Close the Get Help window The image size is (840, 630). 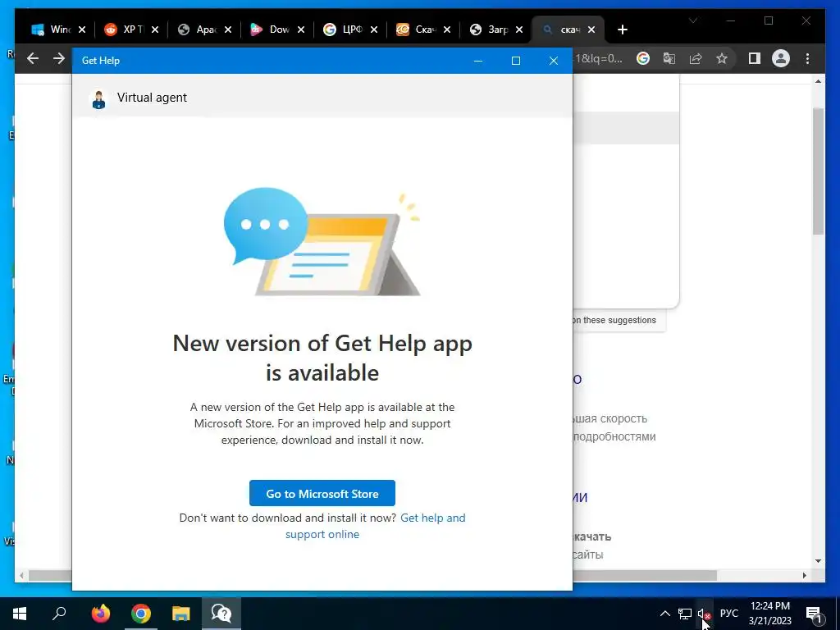click(554, 61)
